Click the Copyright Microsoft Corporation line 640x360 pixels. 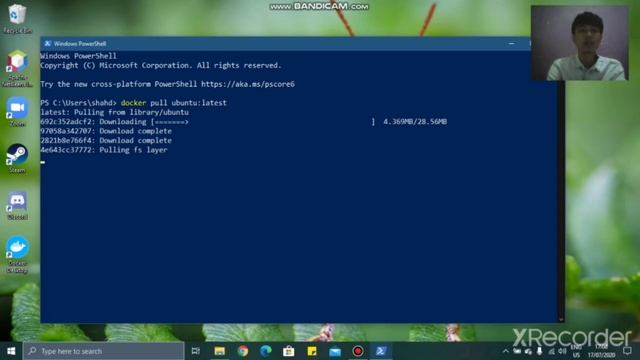click(x=161, y=65)
